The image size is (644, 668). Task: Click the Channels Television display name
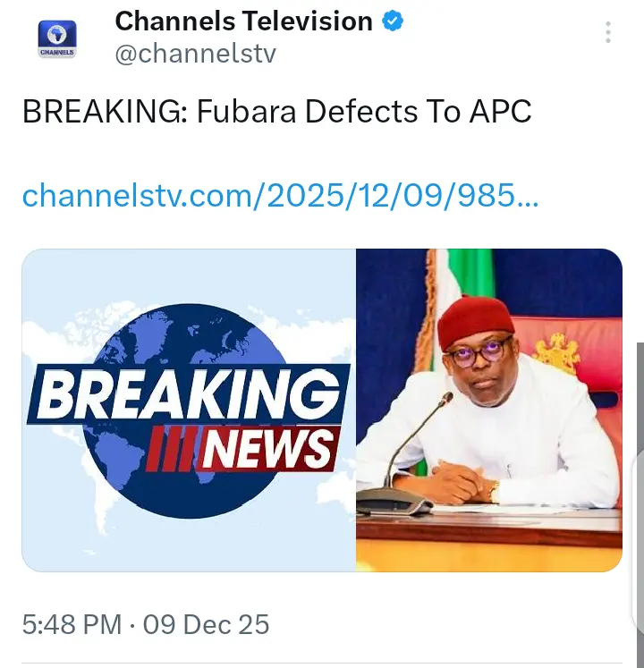pyautogui.click(x=243, y=21)
